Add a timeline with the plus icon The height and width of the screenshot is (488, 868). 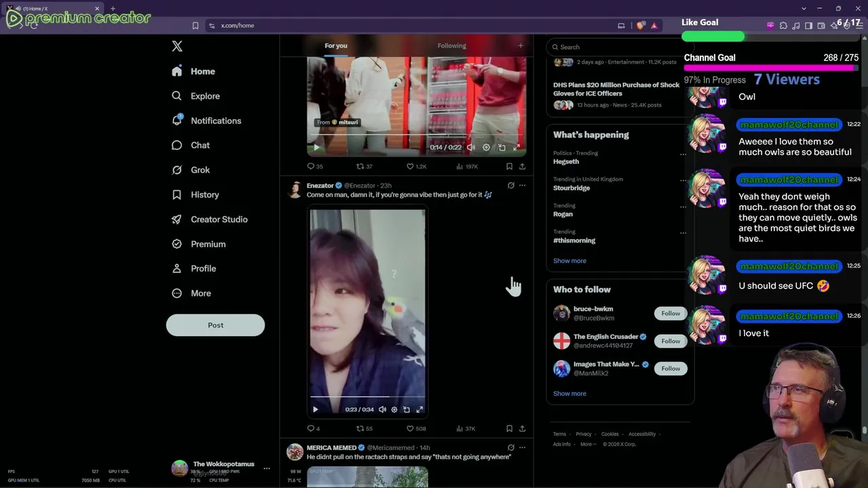pyautogui.click(x=521, y=46)
